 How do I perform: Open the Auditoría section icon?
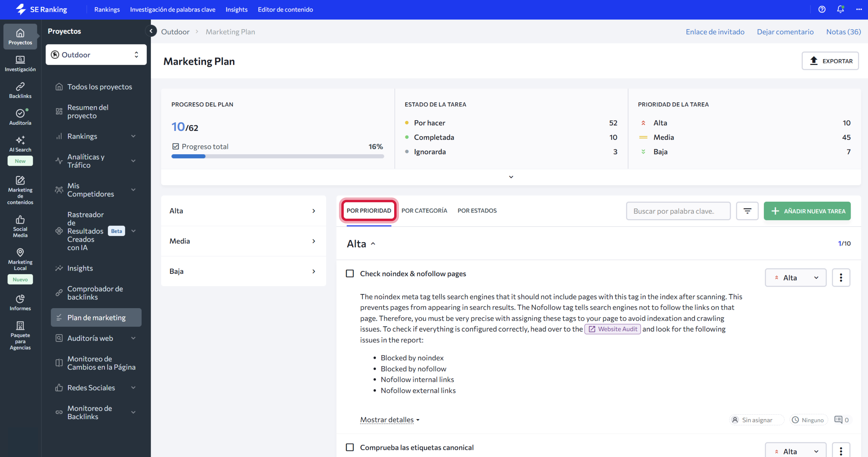pyautogui.click(x=20, y=117)
